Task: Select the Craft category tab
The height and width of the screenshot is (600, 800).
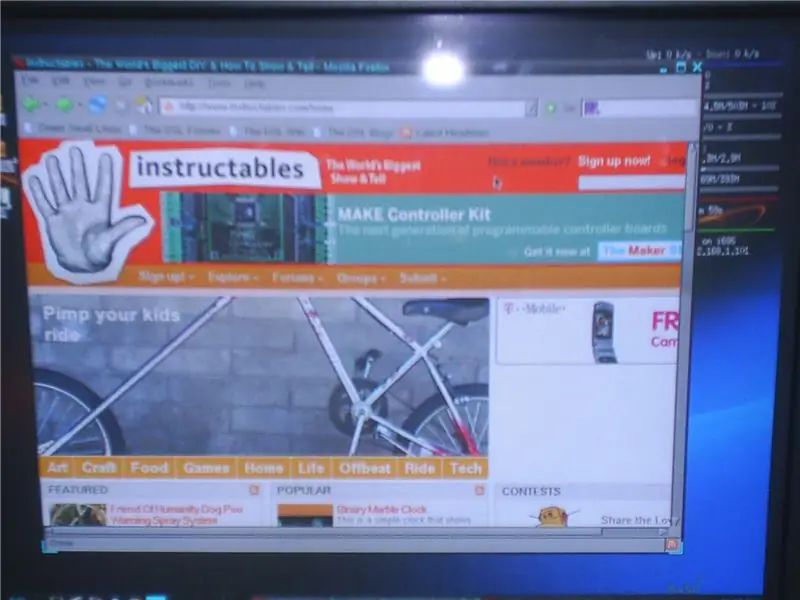Action: tap(99, 467)
